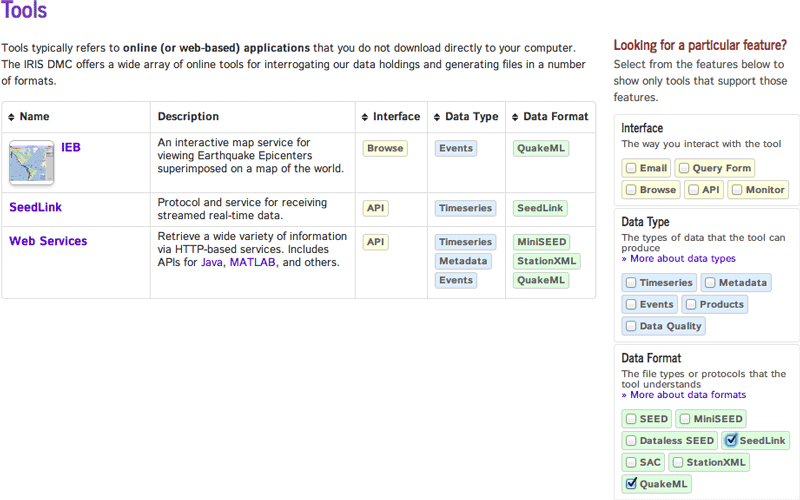Toggle the Monitor interface checkbox
This screenshot has width=800, height=500.
click(737, 190)
